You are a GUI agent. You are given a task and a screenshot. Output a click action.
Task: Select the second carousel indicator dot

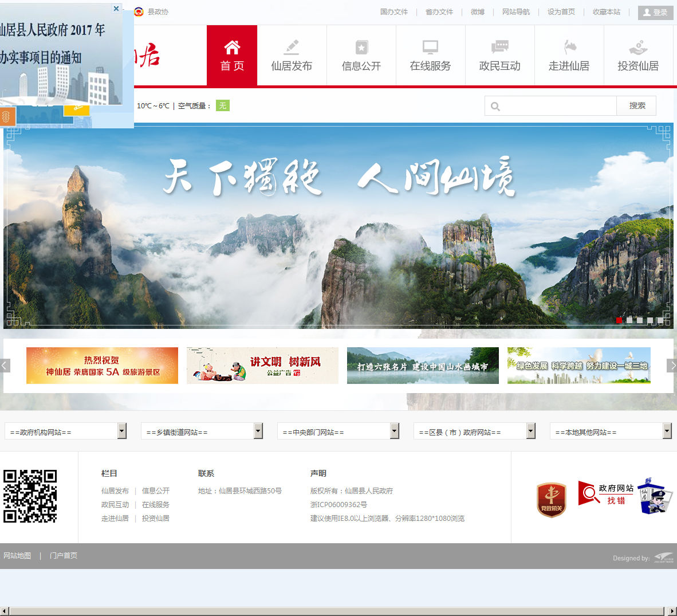(x=629, y=320)
